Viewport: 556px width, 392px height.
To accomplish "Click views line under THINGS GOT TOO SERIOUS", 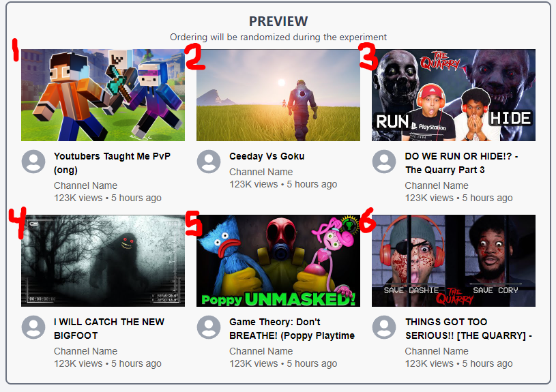I will [x=458, y=363].
